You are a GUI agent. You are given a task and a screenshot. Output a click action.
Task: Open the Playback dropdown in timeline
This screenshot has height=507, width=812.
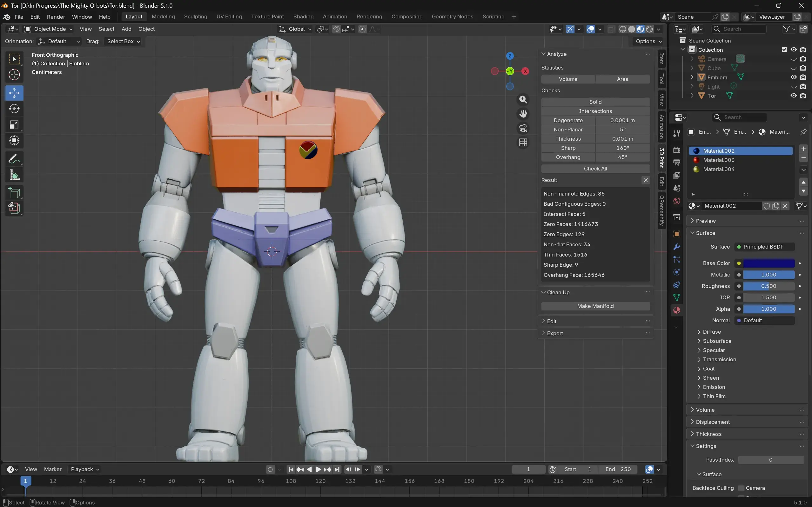pyautogui.click(x=84, y=469)
